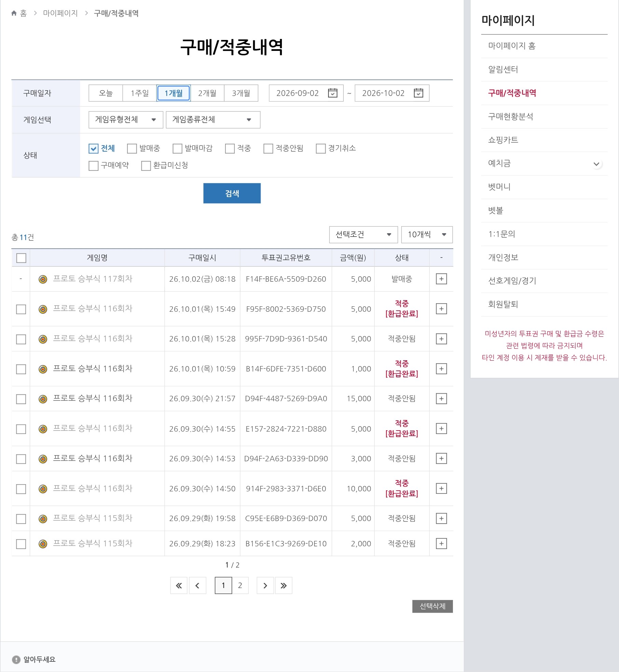The height and width of the screenshot is (672, 619).
Task: Open 알림센터 in the sidebar
Action: (503, 69)
